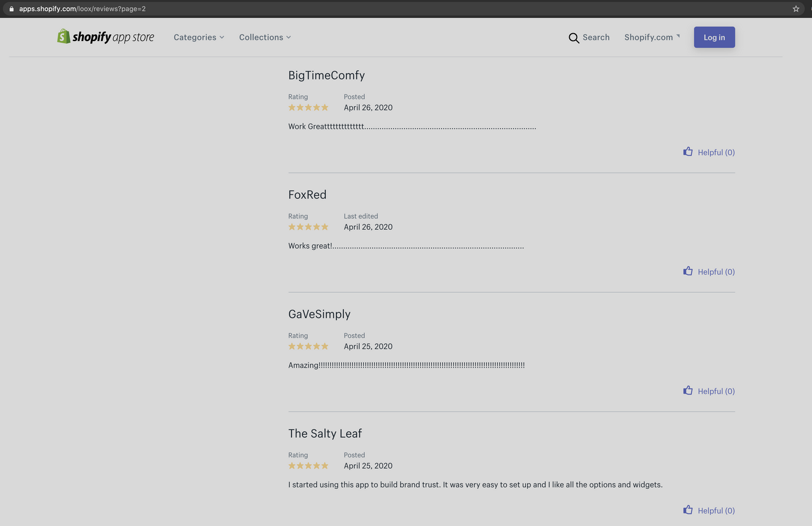Mark FoxRed review as Helpful
The height and width of the screenshot is (526, 812).
(716, 272)
